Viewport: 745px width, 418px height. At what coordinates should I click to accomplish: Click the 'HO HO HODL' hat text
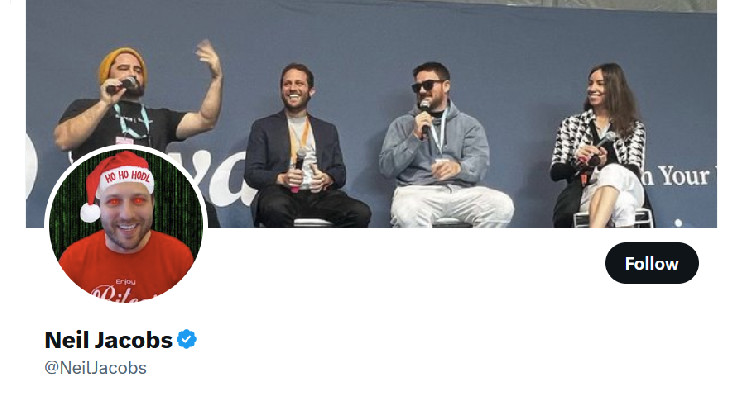click(127, 177)
